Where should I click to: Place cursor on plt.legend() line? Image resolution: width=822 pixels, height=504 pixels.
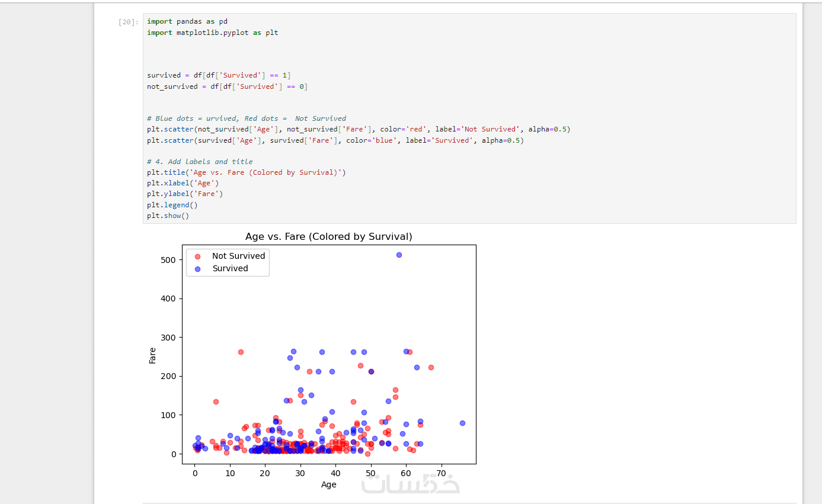(172, 205)
